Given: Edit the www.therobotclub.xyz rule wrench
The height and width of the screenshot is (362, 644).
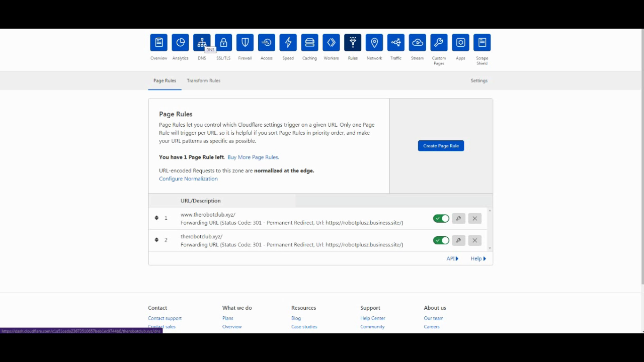Looking at the screenshot, I should click(x=458, y=219).
